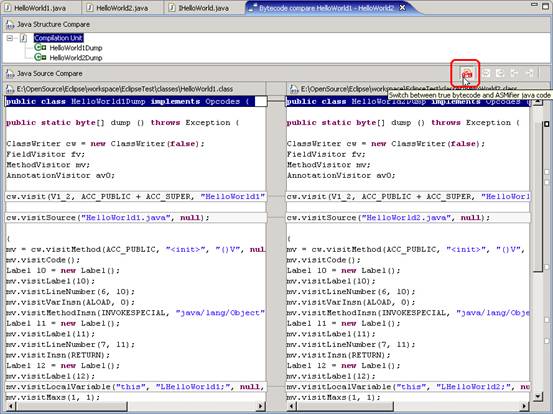Click the Java Structure Compare pane icon
This screenshot has height=414, width=553.
click(10, 24)
